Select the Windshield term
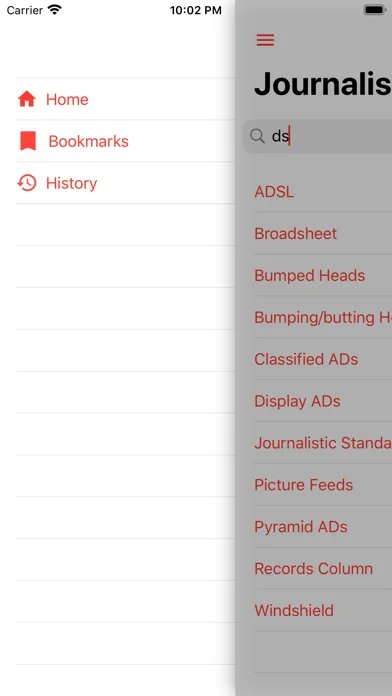 [323, 610]
